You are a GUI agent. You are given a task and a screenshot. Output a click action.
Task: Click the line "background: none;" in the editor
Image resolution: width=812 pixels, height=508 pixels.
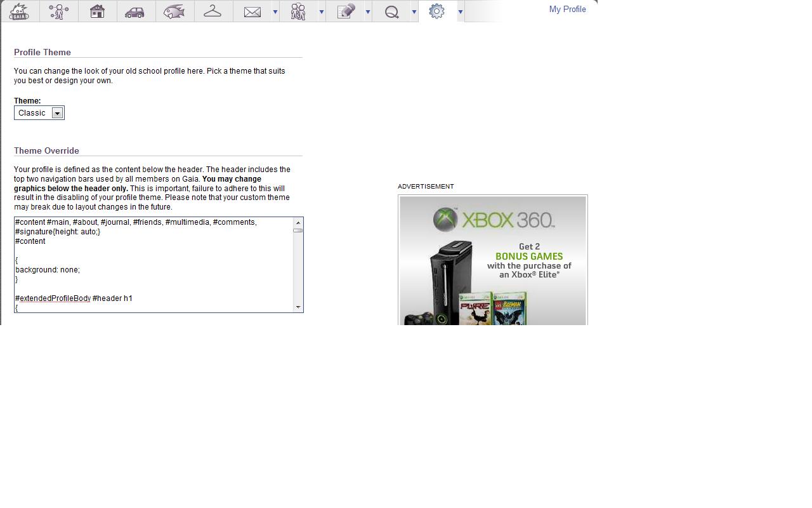pyautogui.click(x=48, y=270)
